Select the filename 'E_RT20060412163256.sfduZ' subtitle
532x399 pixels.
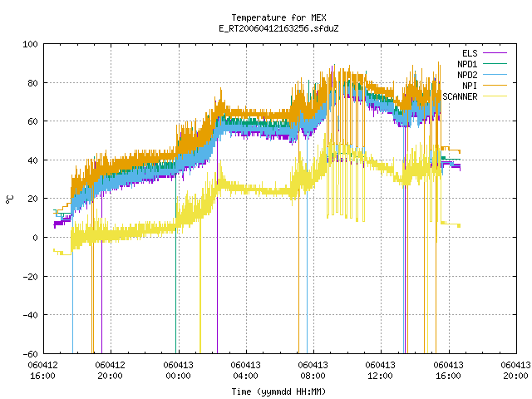(278, 28)
